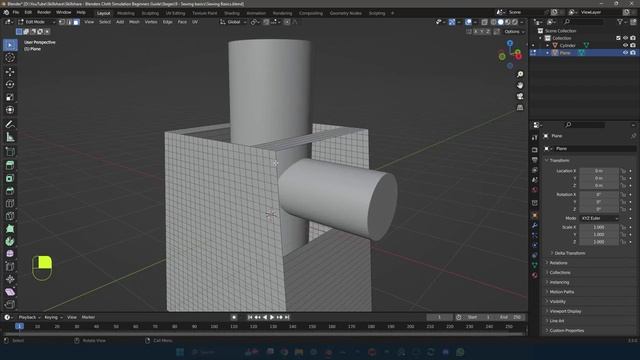Jump to the animation end frame
Image resolution: width=640 pixels, height=360 pixels.
click(x=287, y=317)
